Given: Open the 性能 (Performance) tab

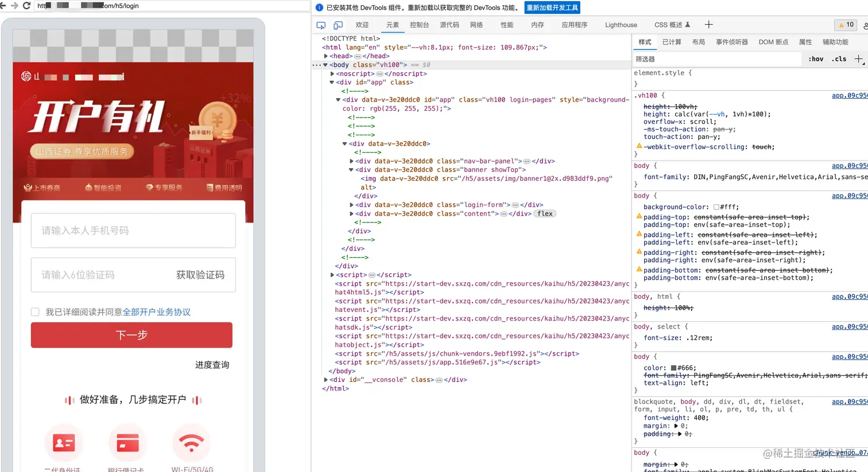Looking at the screenshot, I should coord(507,25).
